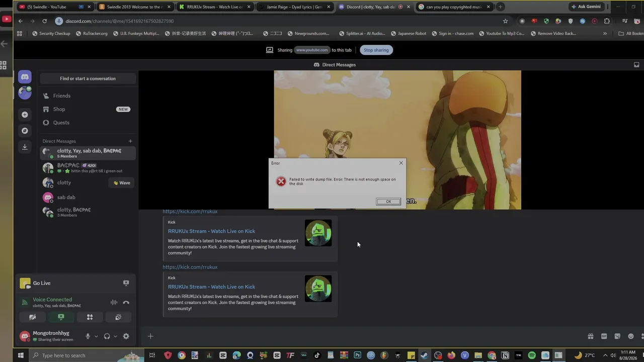Click the Windows taskbar search box
The height and width of the screenshot is (362, 644).
[86, 355]
